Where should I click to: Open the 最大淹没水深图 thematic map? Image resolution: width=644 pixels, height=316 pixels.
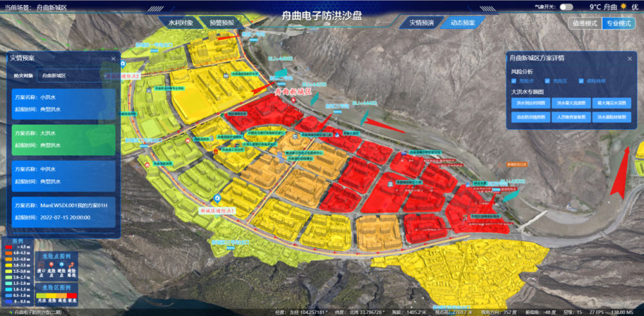pos(612,103)
